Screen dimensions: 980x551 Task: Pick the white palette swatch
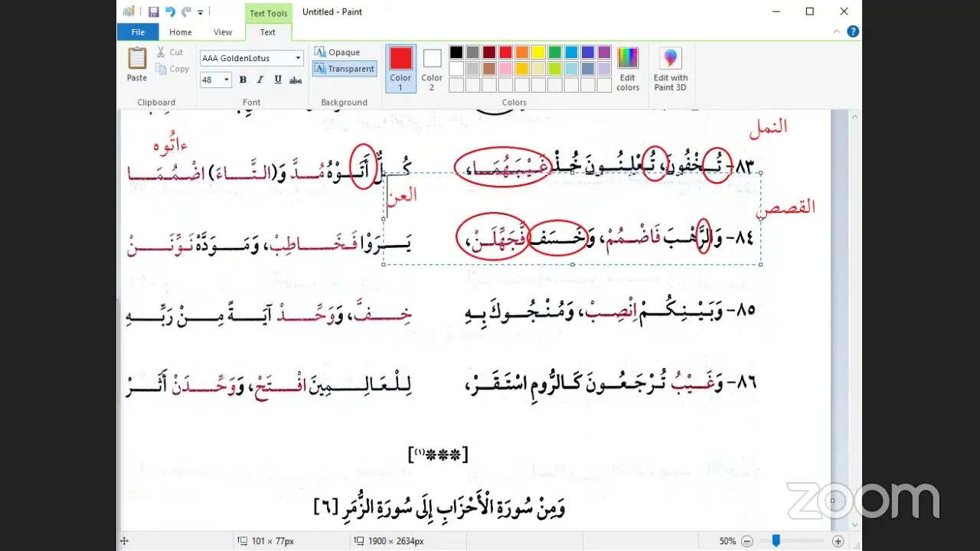[x=456, y=69]
